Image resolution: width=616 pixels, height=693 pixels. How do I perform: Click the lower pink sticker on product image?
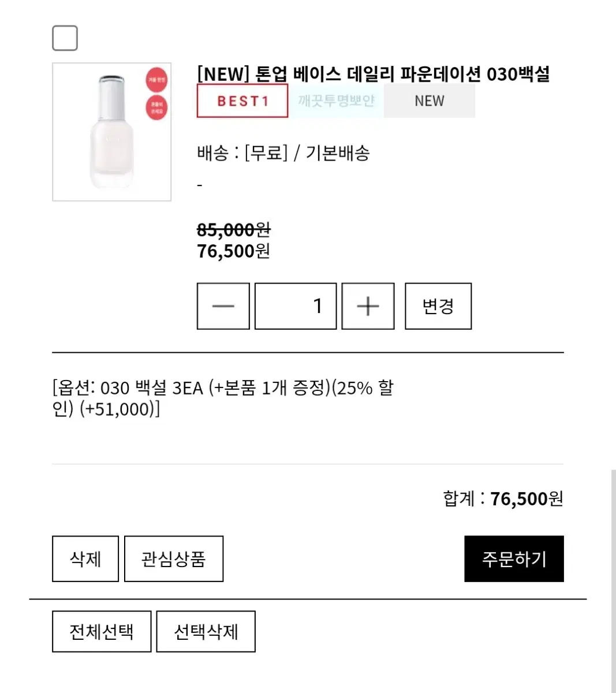point(156,108)
